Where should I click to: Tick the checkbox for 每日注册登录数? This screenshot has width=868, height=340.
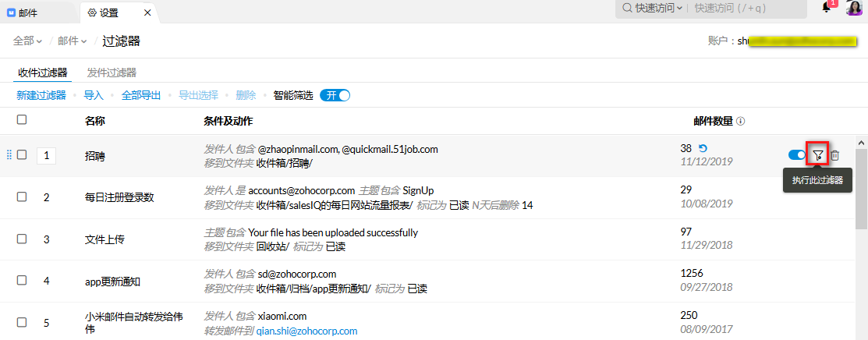click(22, 197)
